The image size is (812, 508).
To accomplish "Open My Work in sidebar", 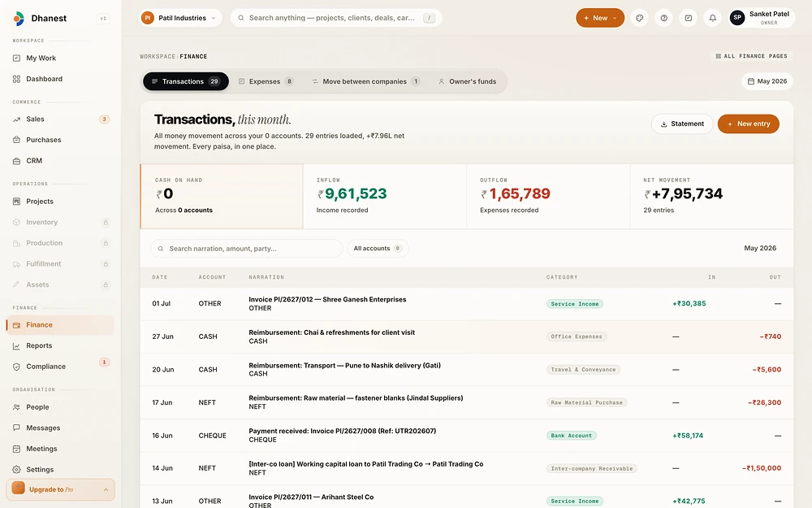I will [x=60, y=58].
